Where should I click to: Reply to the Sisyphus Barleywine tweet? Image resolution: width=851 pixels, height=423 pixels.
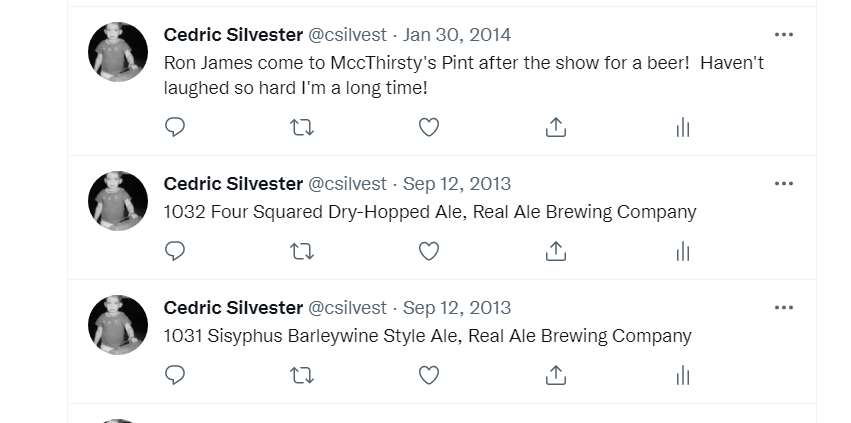[175, 375]
